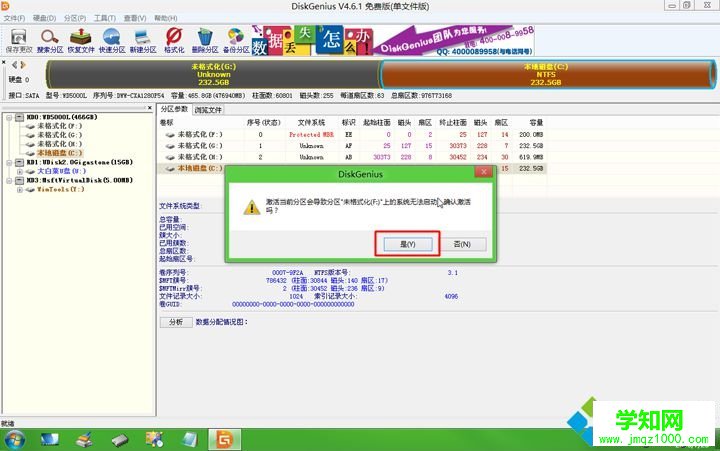Go to next disk with right arrow
This screenshot has width=720, height=451.
pyautogui.click(x=23, y=65)
